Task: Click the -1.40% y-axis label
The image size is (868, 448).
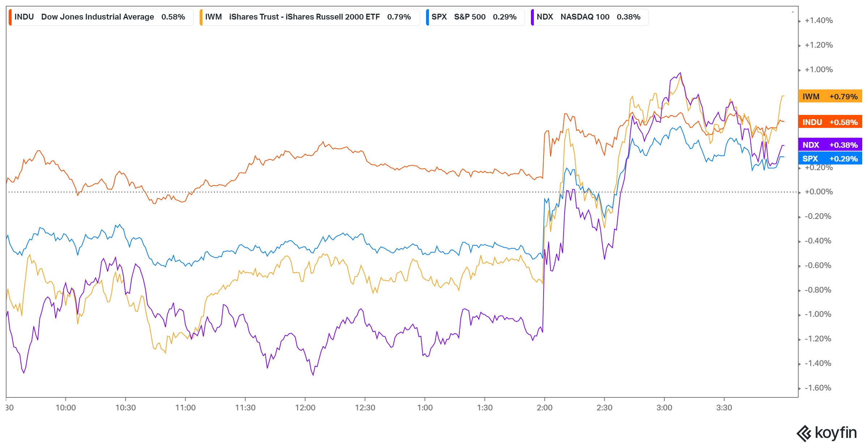Action: [818, 363]
